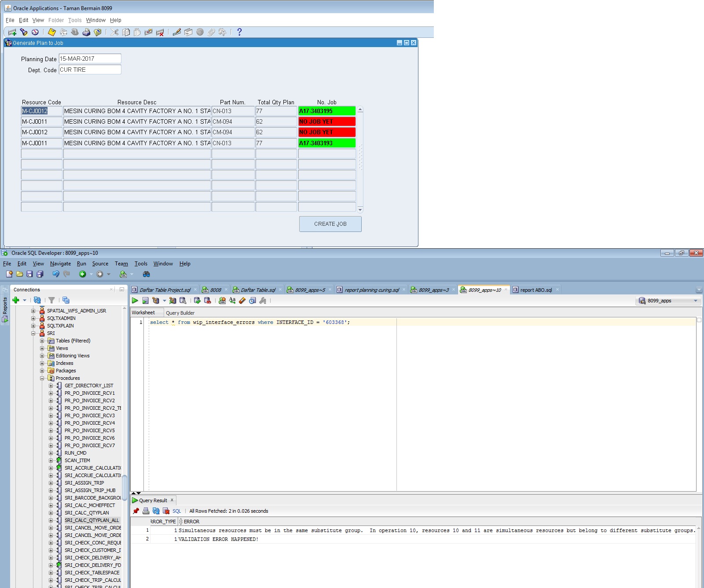Click the green Back navigation arrow
This screenshot has width=704, height=588.
[82, 274]
